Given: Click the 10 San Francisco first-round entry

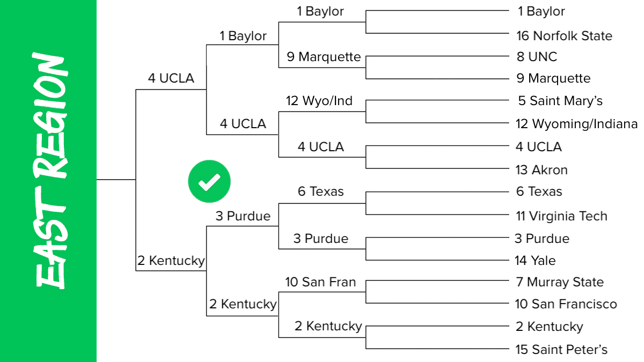Looking at the screenshot, I should [x=566, y=304].
